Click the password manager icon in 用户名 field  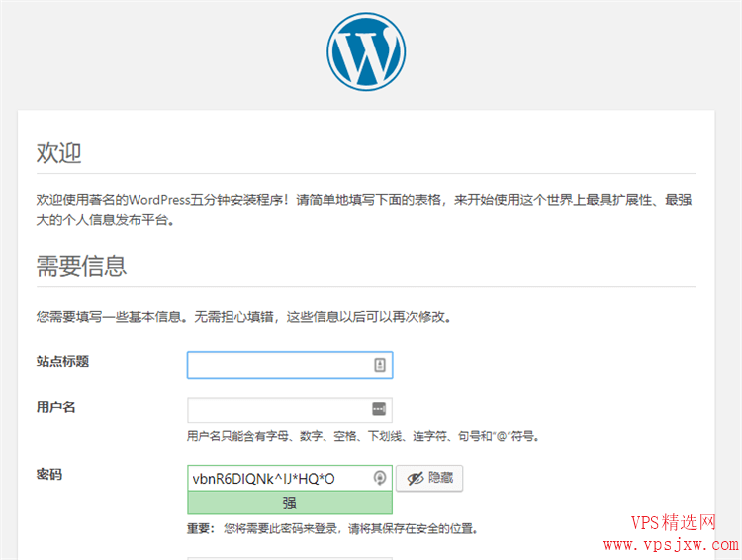pyautogui.click(x=379, y=408)
